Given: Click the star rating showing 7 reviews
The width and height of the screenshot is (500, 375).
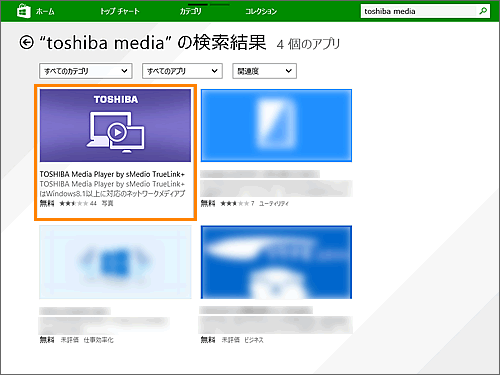Looking at the screenshot, I should point(237,203).
